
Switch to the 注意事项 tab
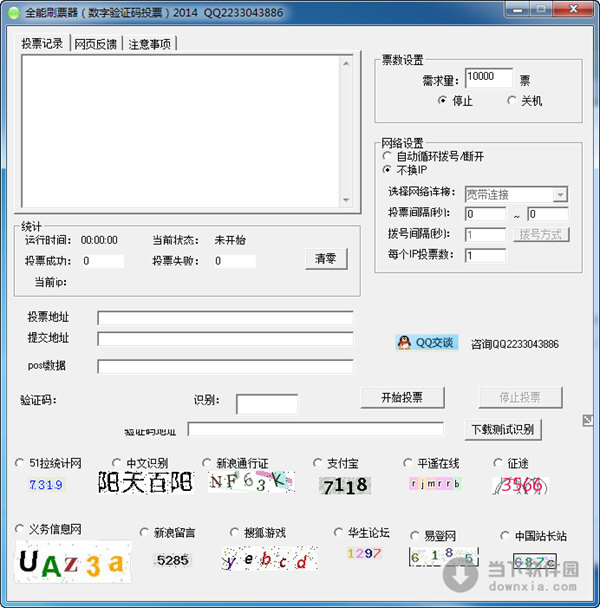149,44
